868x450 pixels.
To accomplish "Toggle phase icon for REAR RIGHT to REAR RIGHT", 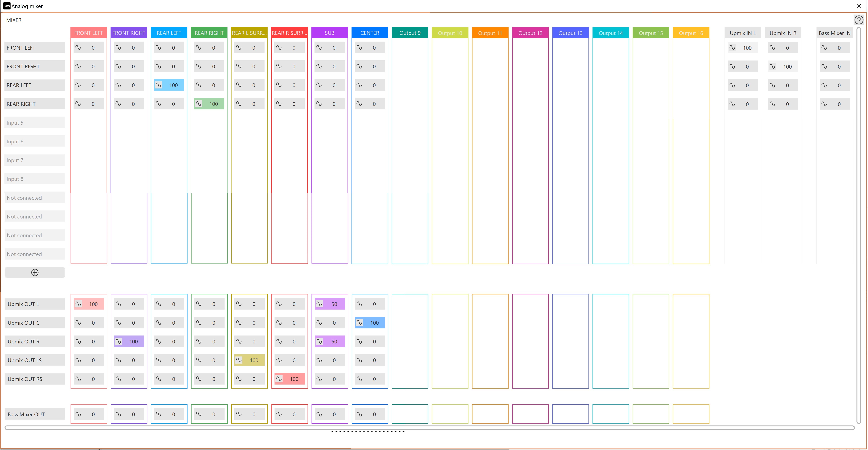I will click(198, 104).
